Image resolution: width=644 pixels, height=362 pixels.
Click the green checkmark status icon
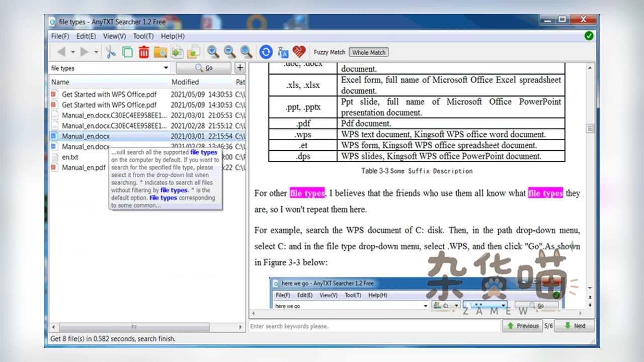pos(589,36)
